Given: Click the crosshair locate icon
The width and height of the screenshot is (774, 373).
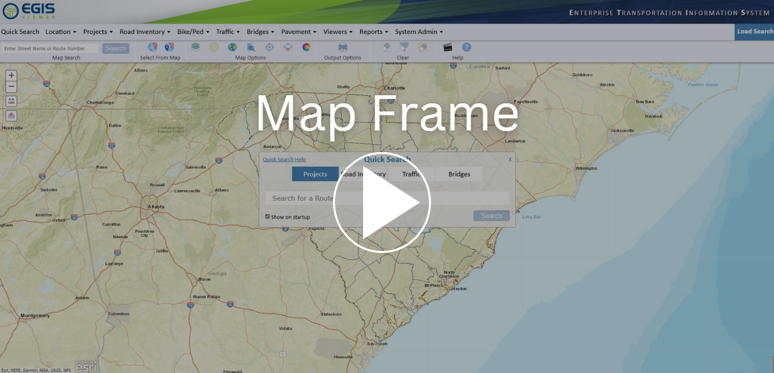Looking at the screenshot, I should point(270,47).
